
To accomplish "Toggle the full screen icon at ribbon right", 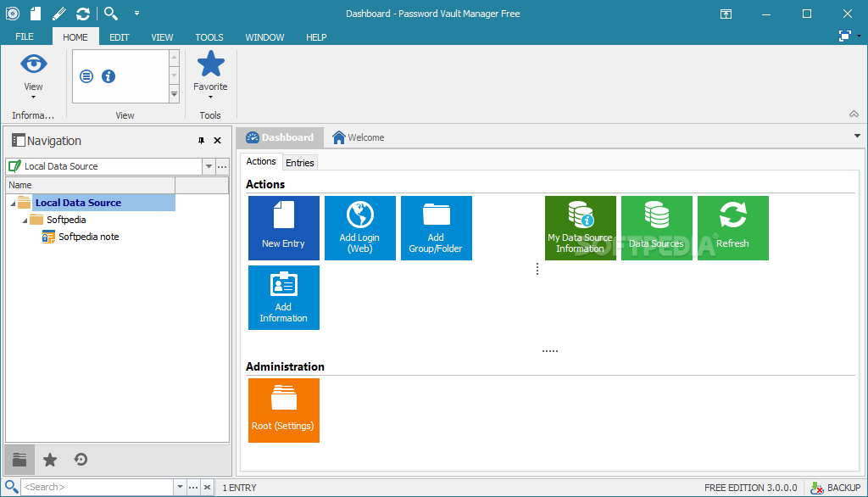I will click(x=845, y=36).
